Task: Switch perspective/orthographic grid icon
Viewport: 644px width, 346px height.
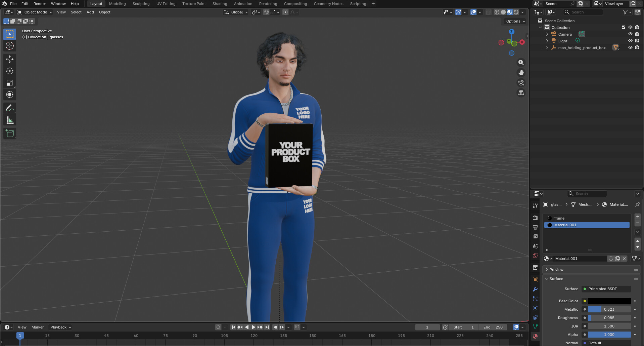Action: pos(521,93)
